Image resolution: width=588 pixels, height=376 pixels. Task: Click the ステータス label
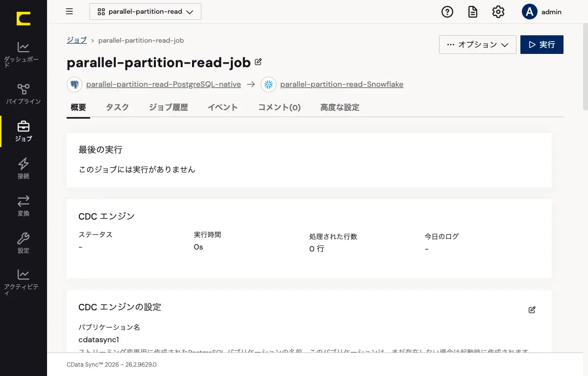click(96, 235)
